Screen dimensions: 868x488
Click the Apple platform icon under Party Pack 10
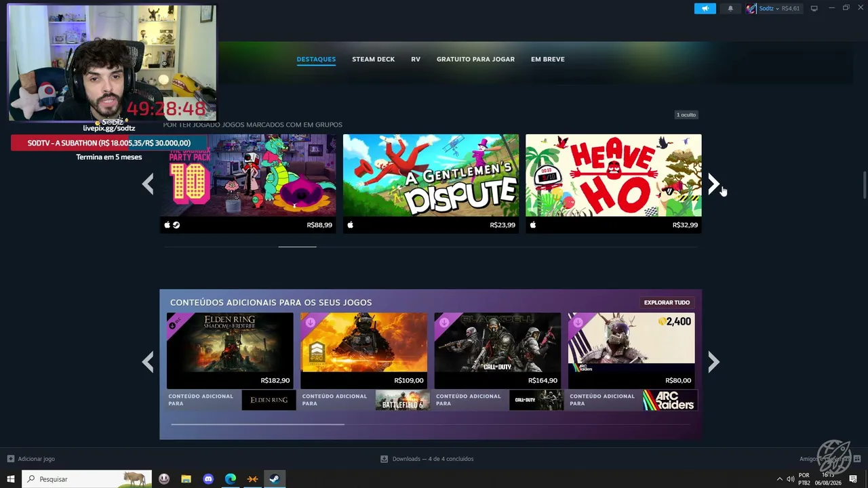pyautogui.click(x=167, y=225)
